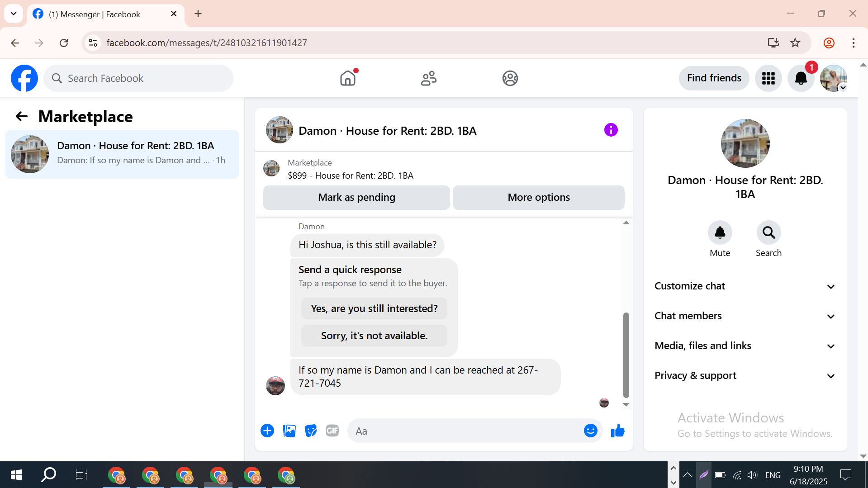Open the tab search dropdown in Chrome
The width and height of the screenshot is (868, 488).
[x=14, y=14]
